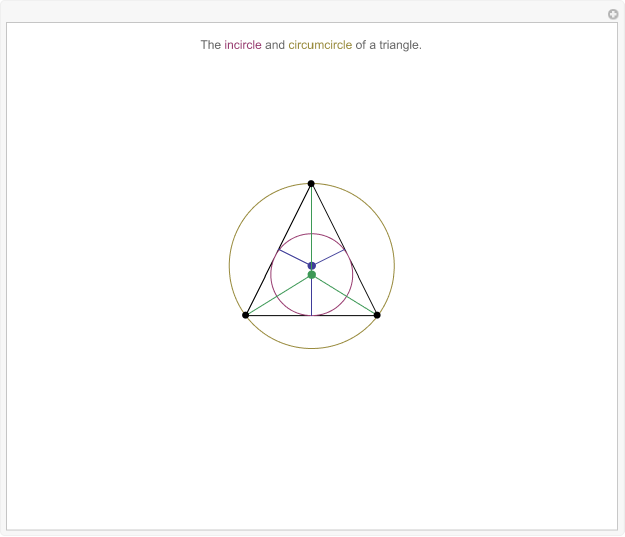
Task: Select the bottom-left triangle vertex
Action: coord(246,315)
